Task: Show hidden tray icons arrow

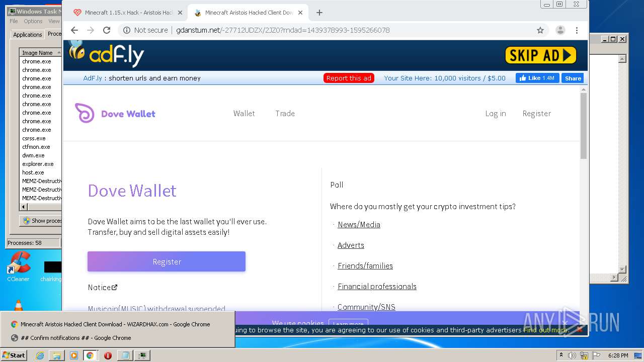Action: click(x=561, y=355)
